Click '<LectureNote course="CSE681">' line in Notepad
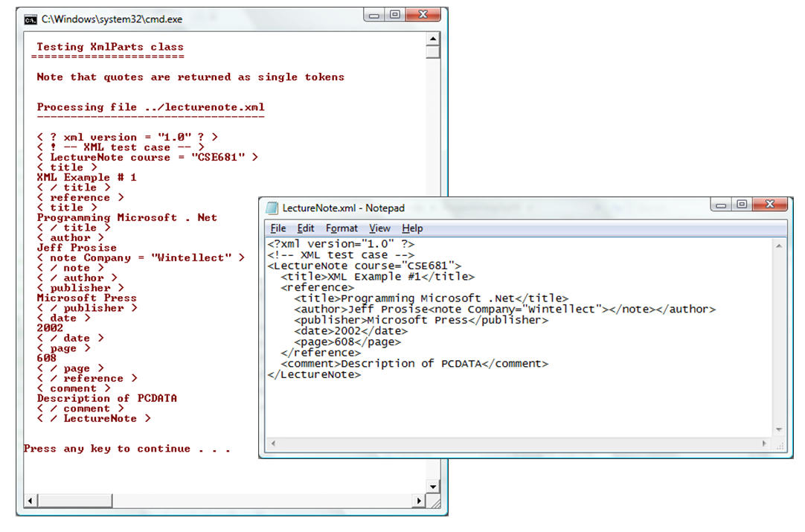This screenshot has height=532, width=805. point(365,266)
